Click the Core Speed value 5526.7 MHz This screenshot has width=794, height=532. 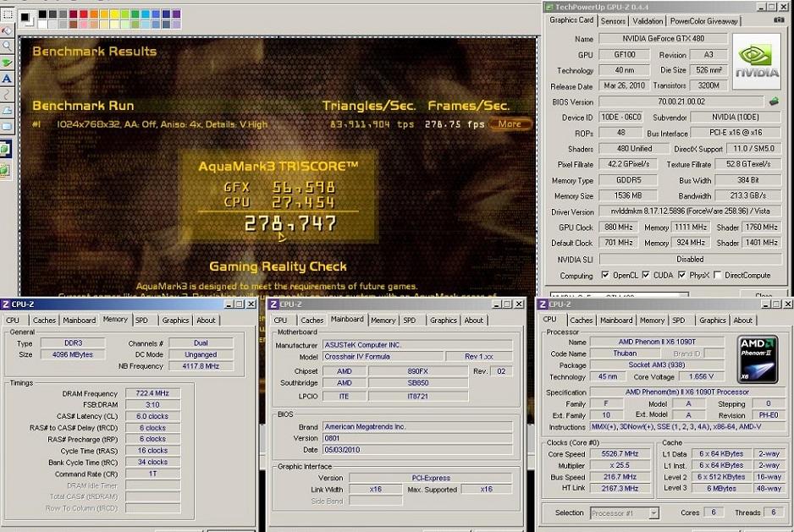(x=620, y=453)
